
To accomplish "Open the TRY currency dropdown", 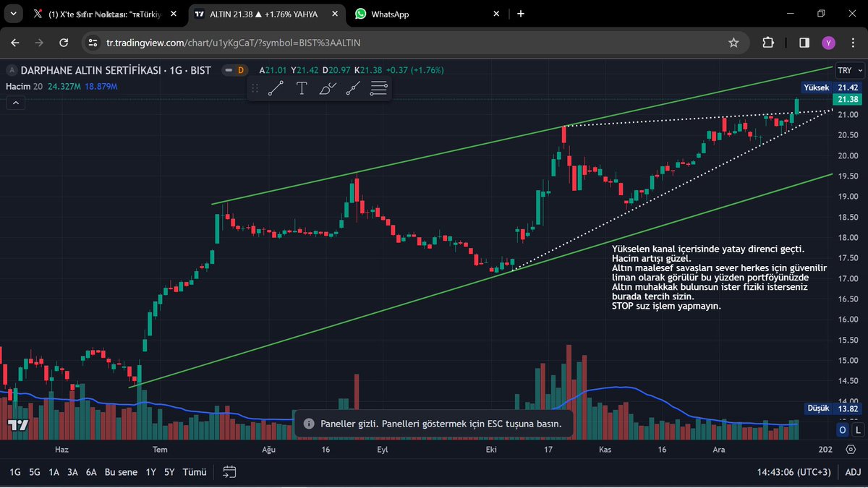I will (x=848, y=70).
